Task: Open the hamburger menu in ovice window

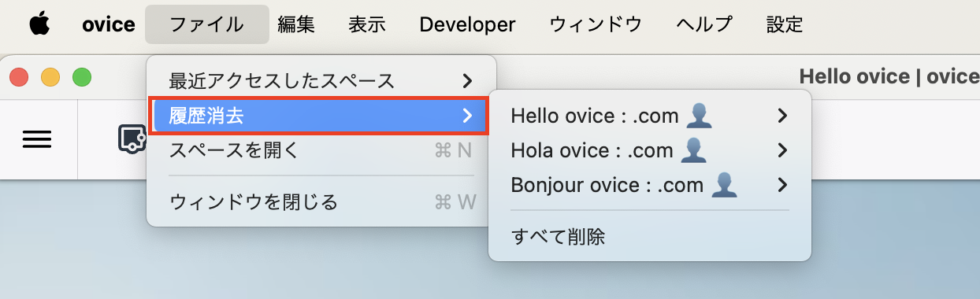Action: tap(36, 139)
